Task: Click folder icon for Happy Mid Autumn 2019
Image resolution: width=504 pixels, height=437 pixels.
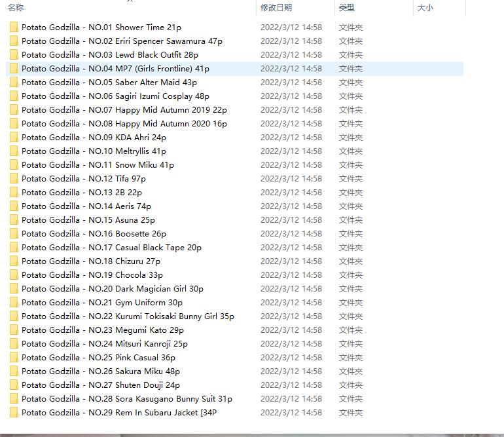Action: [14, 109]
